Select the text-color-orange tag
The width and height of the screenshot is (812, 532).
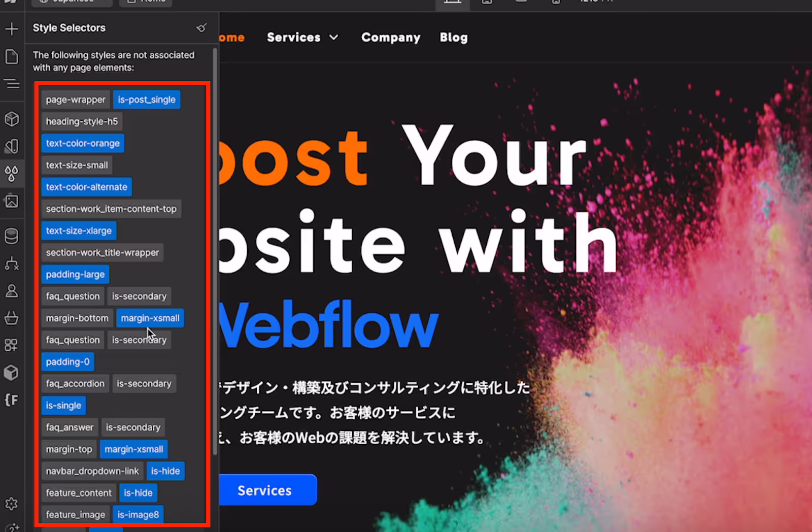click(83, 144)
